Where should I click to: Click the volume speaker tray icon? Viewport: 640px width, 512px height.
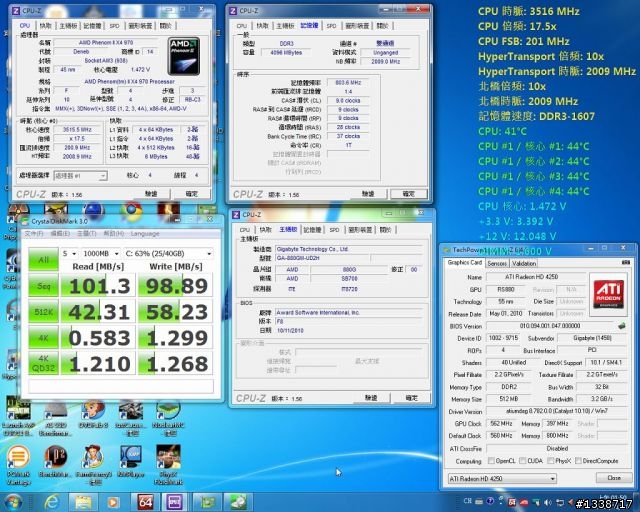[x=548, y=503]
